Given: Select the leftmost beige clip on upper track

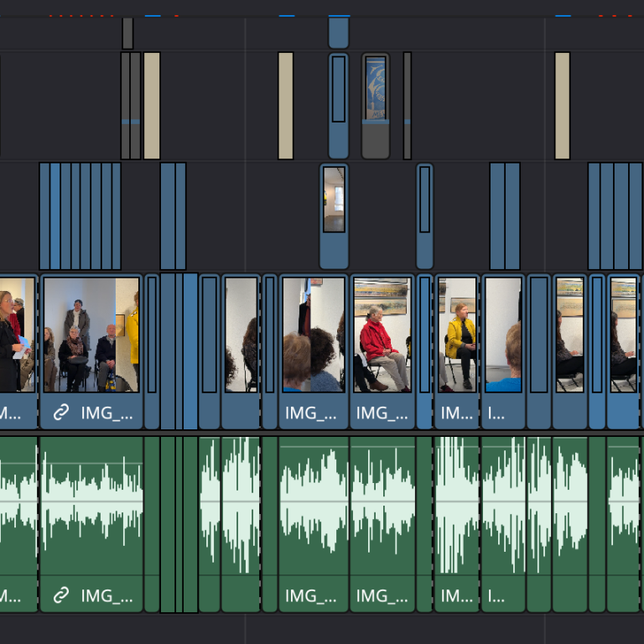Looking at the screenshot, I should (x=152, y=106).
